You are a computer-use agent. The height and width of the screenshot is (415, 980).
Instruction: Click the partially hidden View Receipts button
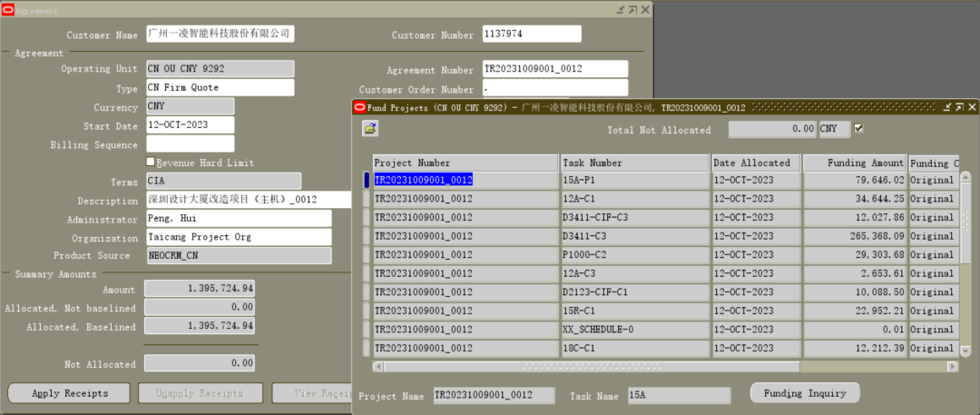[x=311, y=393]
